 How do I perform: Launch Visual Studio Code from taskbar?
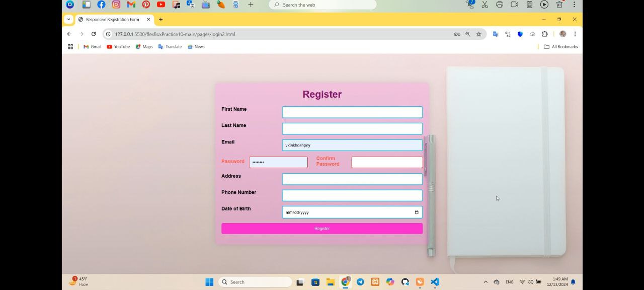click(435, 282)
